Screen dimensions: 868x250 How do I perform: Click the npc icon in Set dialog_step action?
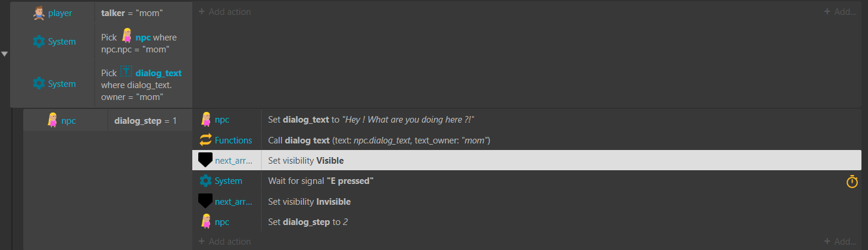pos(206,221)
